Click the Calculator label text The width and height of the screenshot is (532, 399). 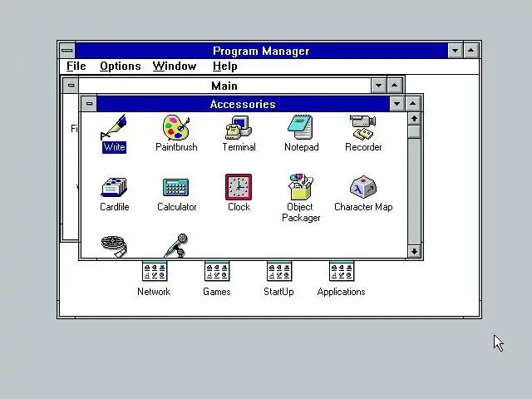point(177,207)
